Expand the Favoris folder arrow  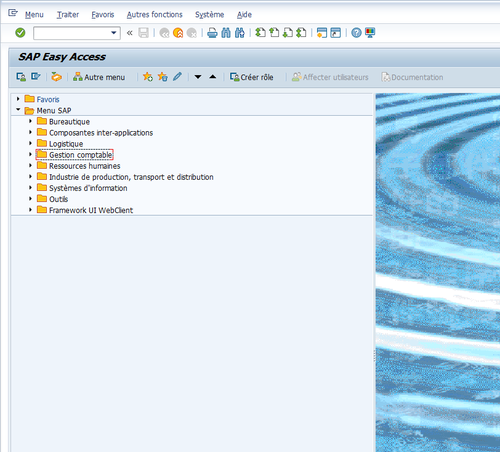click(18, 99)
